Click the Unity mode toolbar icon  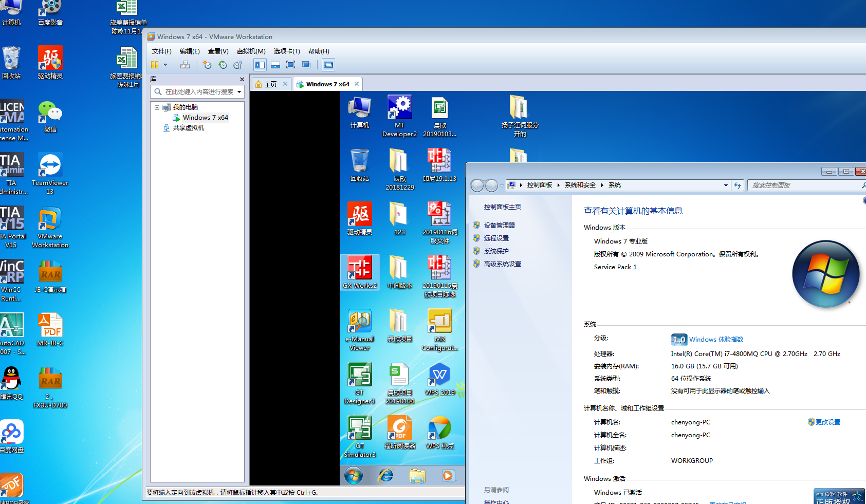(x=306, y=65)
